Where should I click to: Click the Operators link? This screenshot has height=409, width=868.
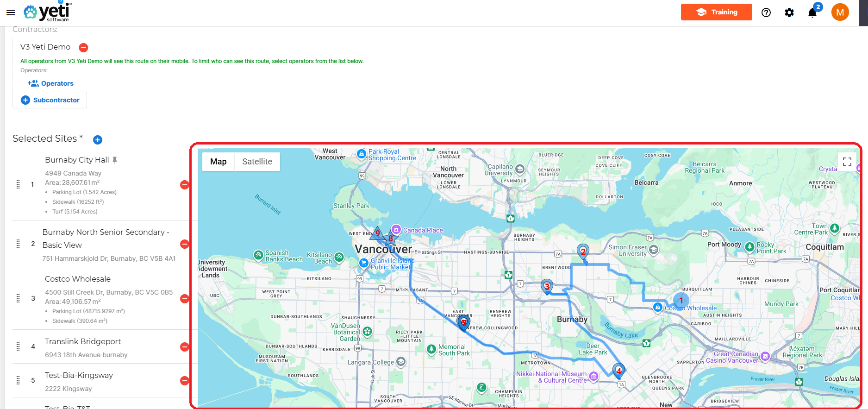click(50, 83)
